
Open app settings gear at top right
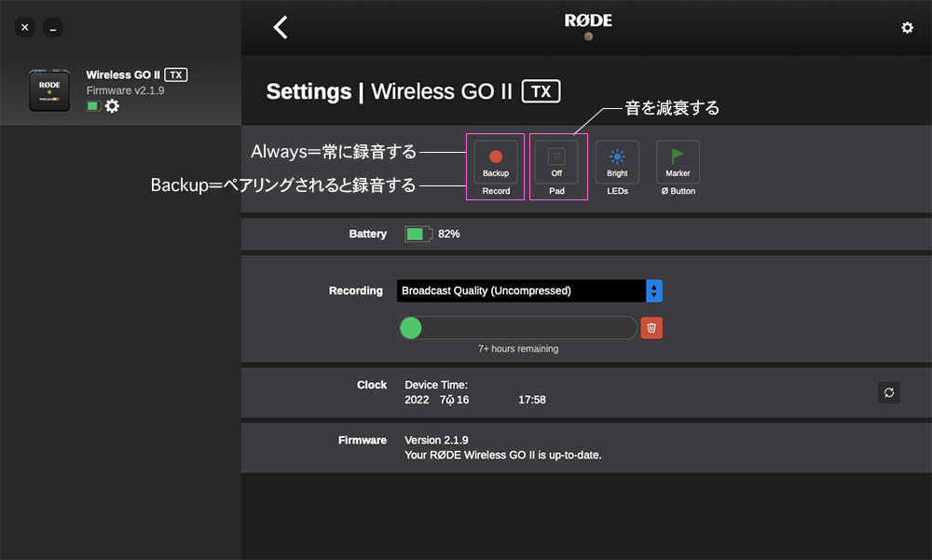click(x=907, y=27)
